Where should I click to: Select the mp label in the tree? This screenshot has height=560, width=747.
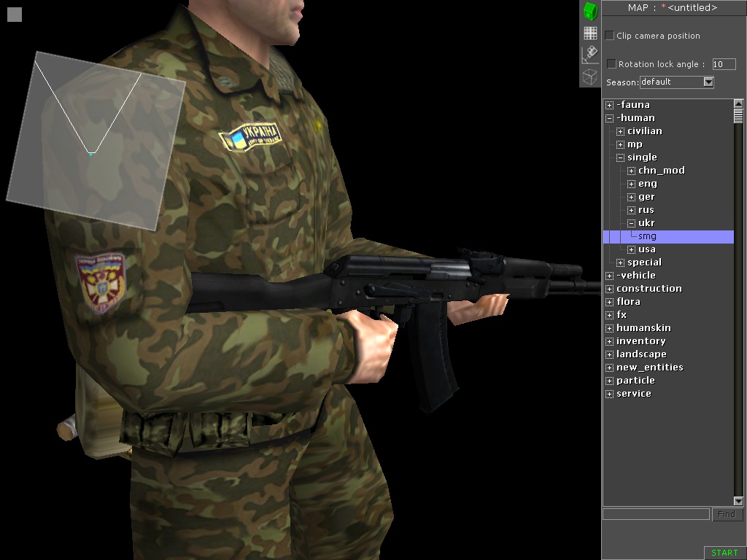pos(635,144)
